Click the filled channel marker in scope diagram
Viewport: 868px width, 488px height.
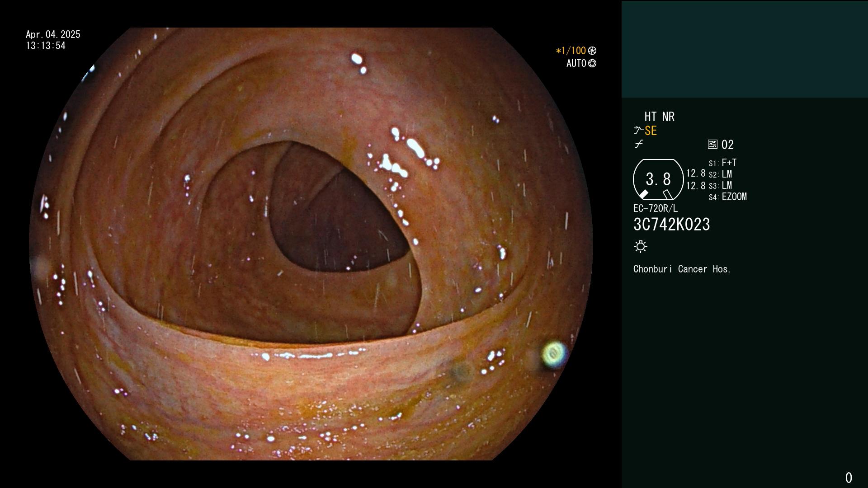643,194
